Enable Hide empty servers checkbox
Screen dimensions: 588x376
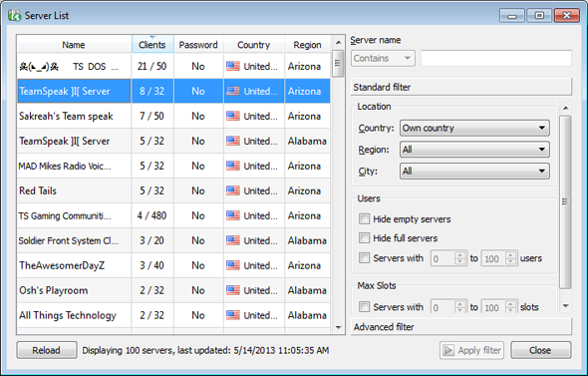[x=364, y=218]
